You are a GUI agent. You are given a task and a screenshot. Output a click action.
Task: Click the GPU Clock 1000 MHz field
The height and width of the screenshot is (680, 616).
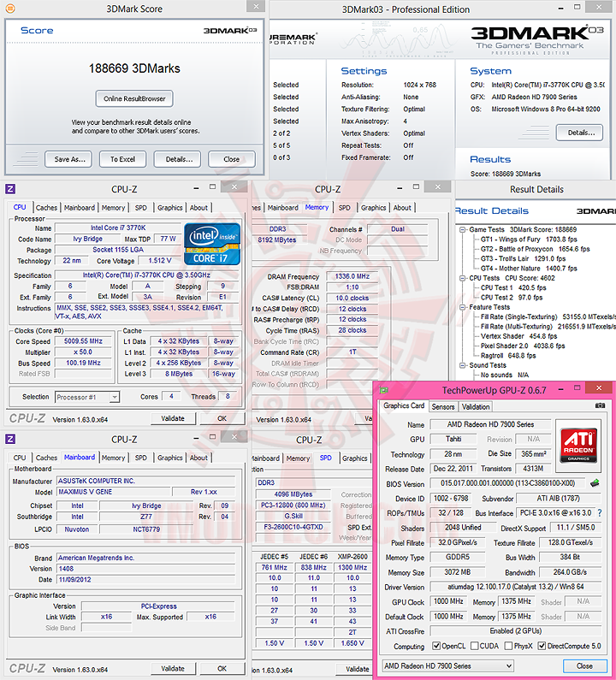coord(448,601)
